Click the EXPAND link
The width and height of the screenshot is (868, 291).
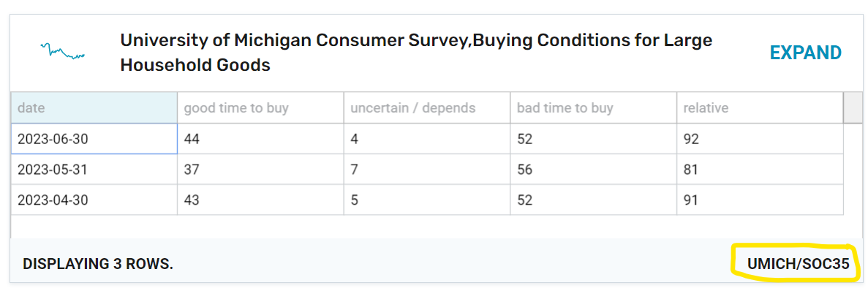(x=805, y=53)
